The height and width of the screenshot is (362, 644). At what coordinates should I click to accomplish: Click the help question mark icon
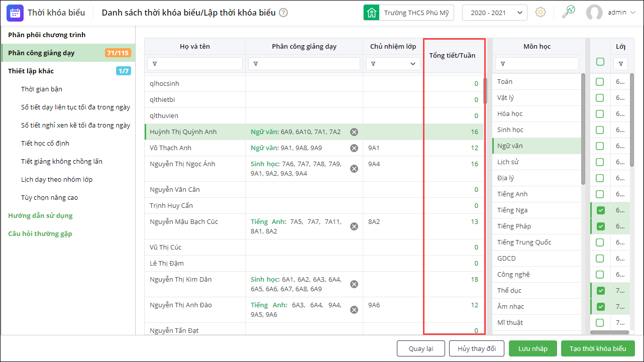click(x=283, y=13)
